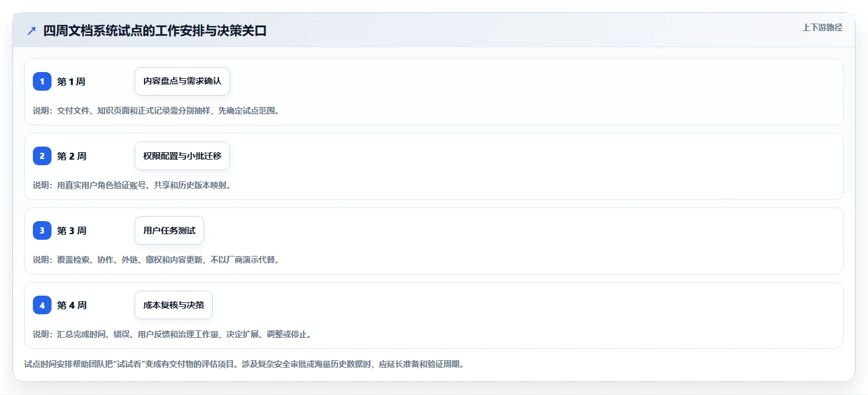The width and height of the screenshot is (868, 395).
Task: Click step number badge 2
Action: (42, 156)
